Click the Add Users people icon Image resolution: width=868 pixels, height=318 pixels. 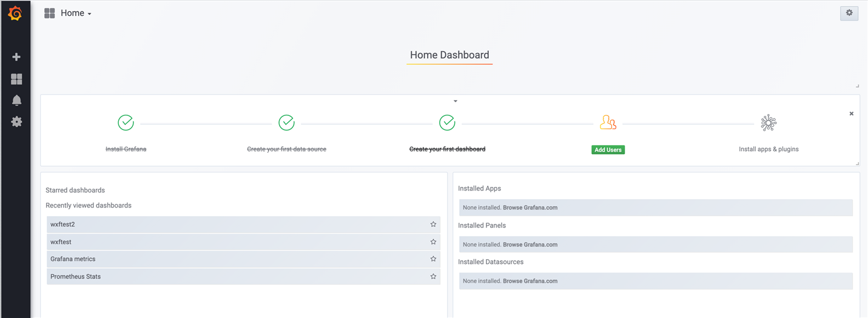[608, 123]
